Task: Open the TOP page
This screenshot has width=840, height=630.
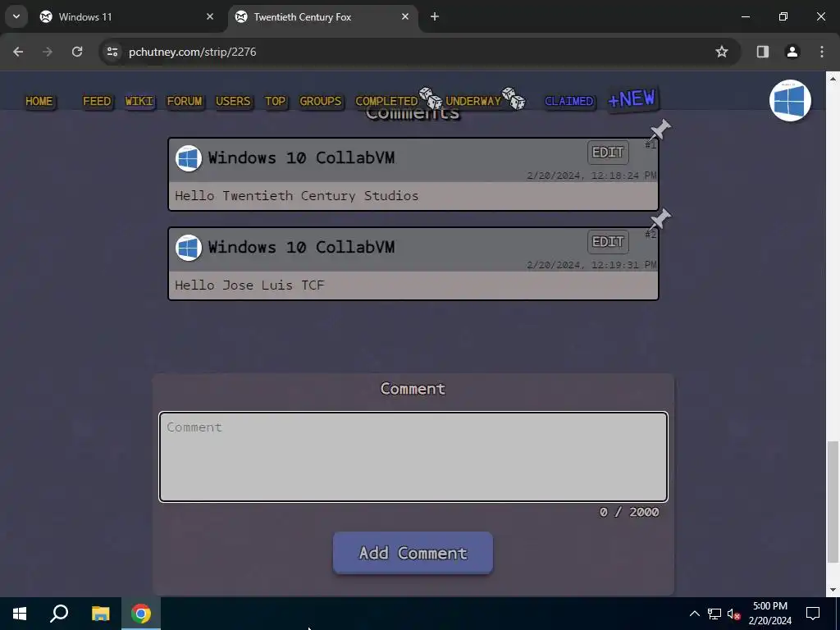Action: click(x=276, y=101)
